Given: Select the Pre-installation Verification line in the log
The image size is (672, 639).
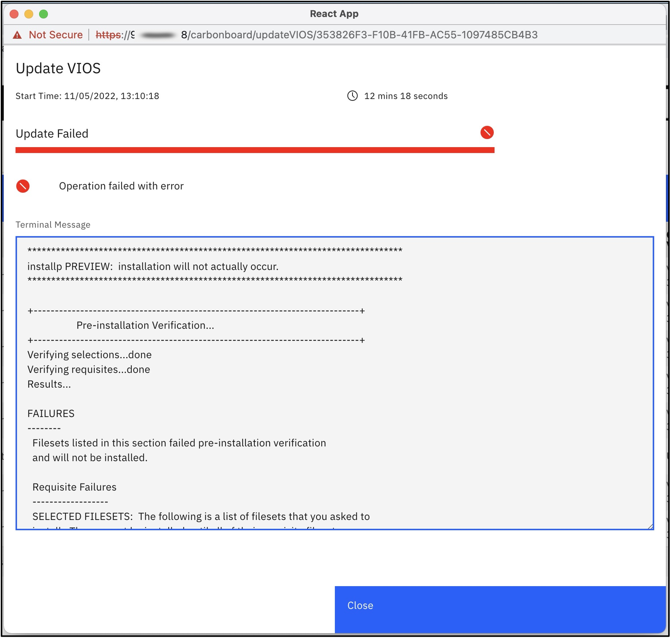Looking at the screenshot, I should 145,325.
